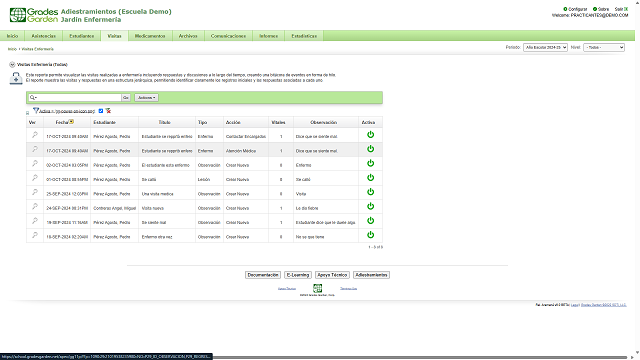This screenshot has height=360, width=640.
Task: Sort by the Acción column header
Action: (233, 122)
